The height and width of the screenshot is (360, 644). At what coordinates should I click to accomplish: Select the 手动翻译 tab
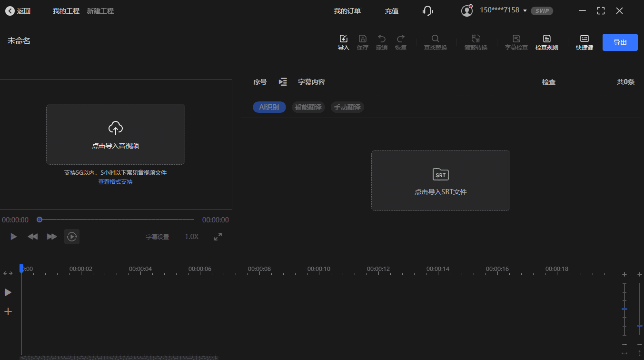[347, 107]
